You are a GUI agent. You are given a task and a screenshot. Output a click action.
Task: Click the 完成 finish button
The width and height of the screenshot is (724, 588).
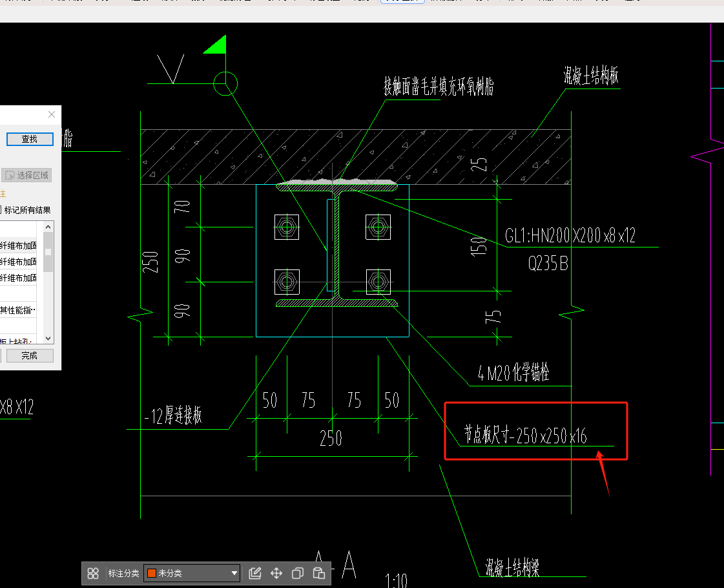(30, 355)
